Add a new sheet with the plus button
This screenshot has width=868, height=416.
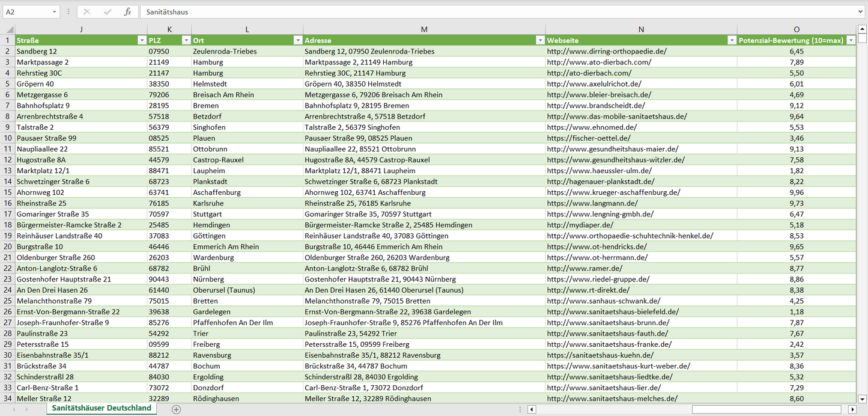pyautogui.click(x=176, y=409)
